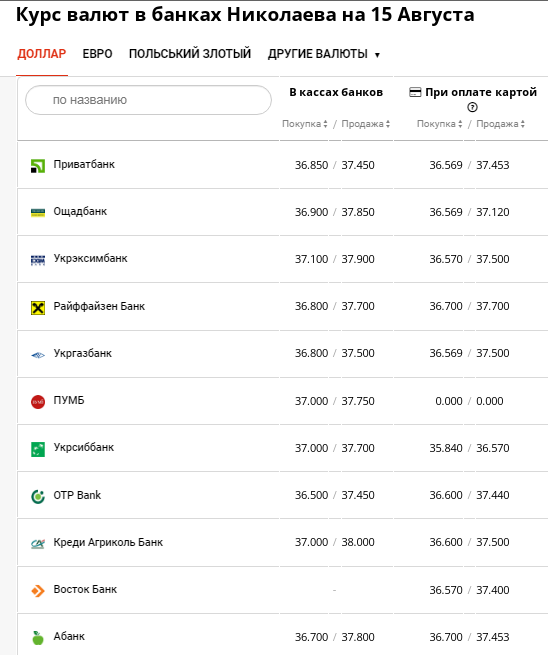Click the Приватбанк logo icon
The width and height of the screenshot is (548, 655).
point(38,166)
